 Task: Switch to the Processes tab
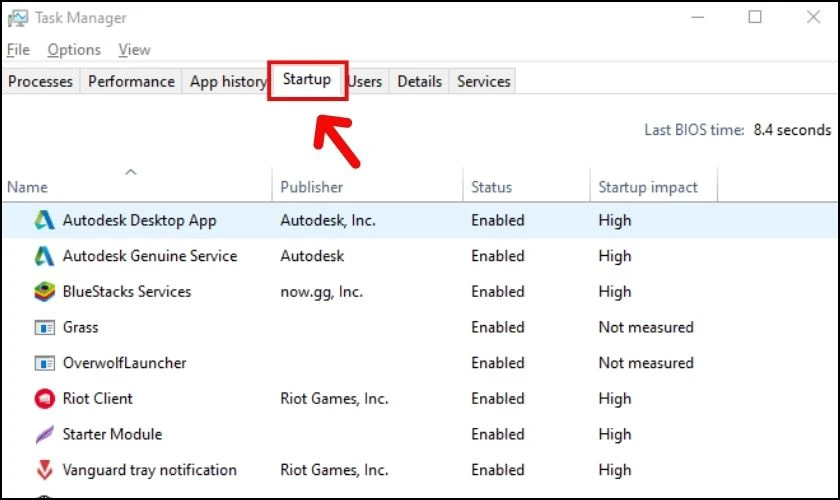40,82
